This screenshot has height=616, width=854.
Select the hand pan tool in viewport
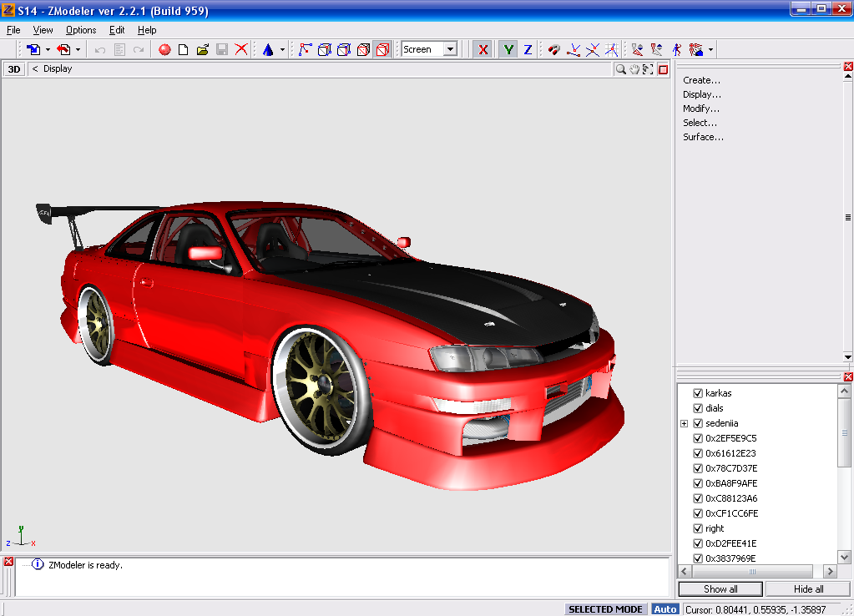(x=634, y=69)
